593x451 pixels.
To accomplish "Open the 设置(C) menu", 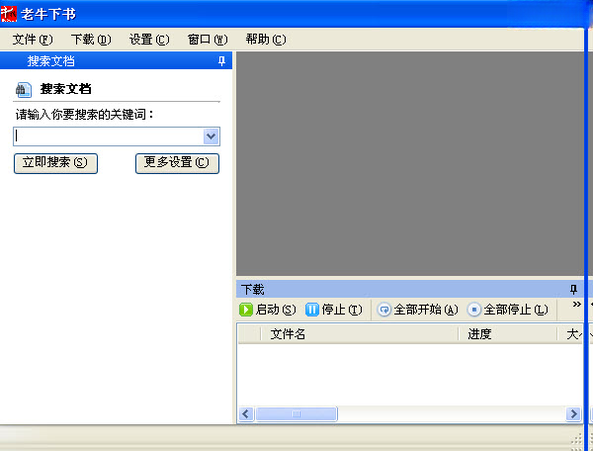I will [149, 39].
